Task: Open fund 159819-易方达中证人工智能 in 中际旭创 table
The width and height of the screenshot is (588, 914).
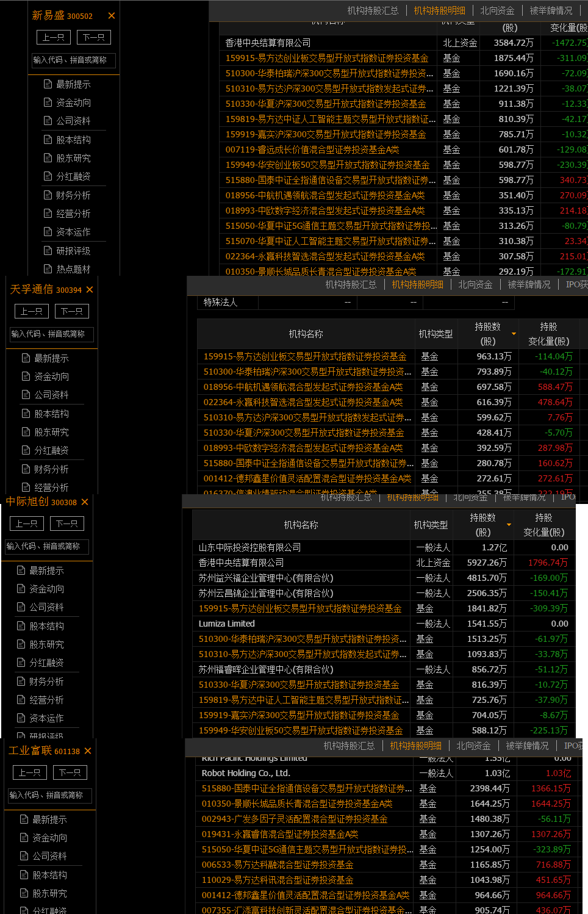Action: tap(304, 700)
